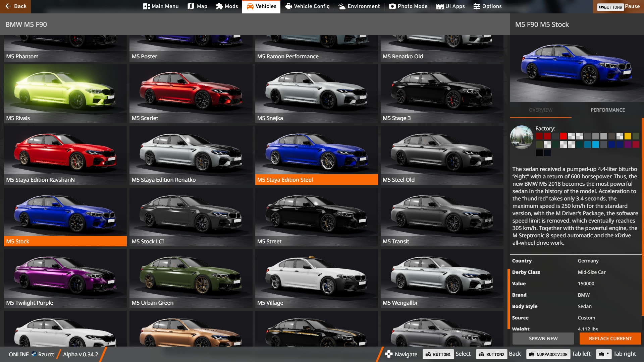Switch to the Overview tab
Image resolution: width=644 pixels, height=362 pixels.
pos(540,110)
